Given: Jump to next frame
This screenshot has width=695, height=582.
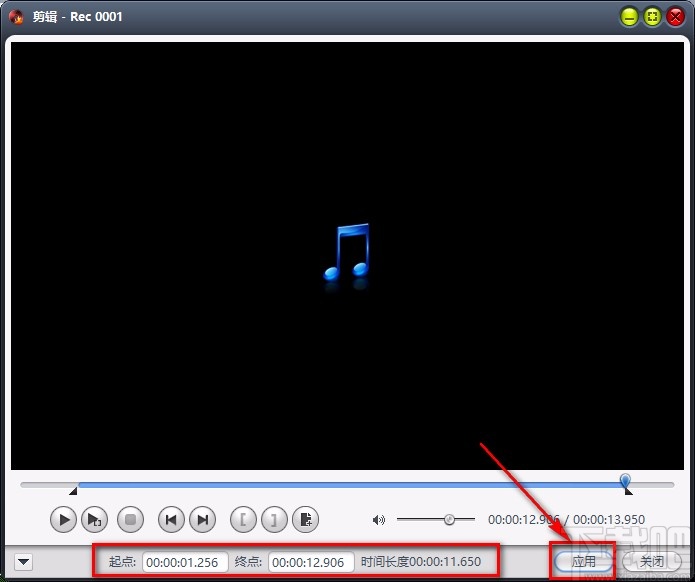Looking at the screenshot, I should [203, 520].
